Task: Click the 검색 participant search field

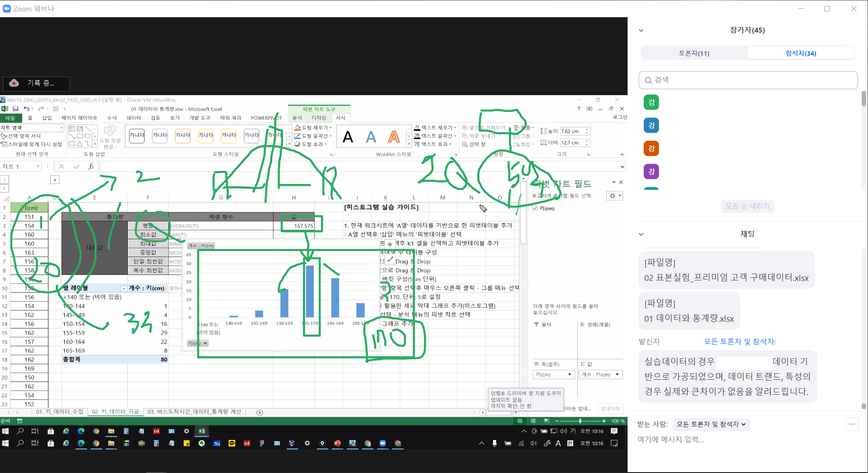Action: [748, 80]
